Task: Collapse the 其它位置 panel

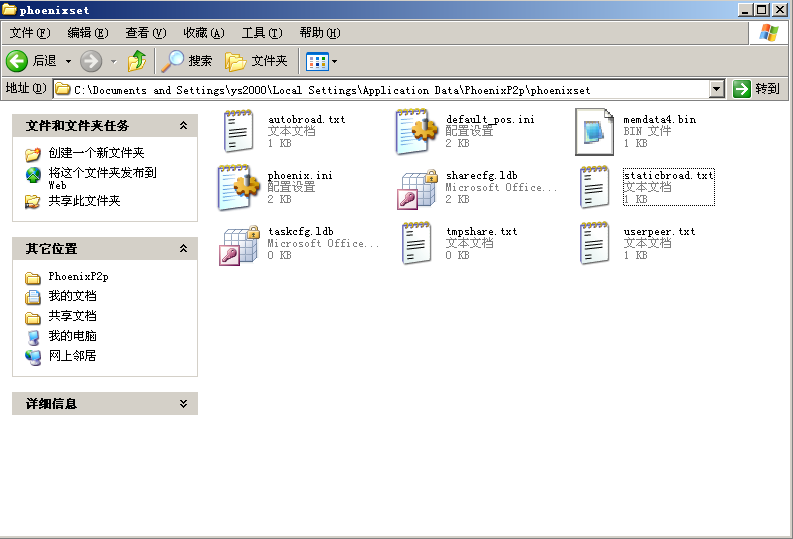Action: pyautogui.click(x=184, y=248)
